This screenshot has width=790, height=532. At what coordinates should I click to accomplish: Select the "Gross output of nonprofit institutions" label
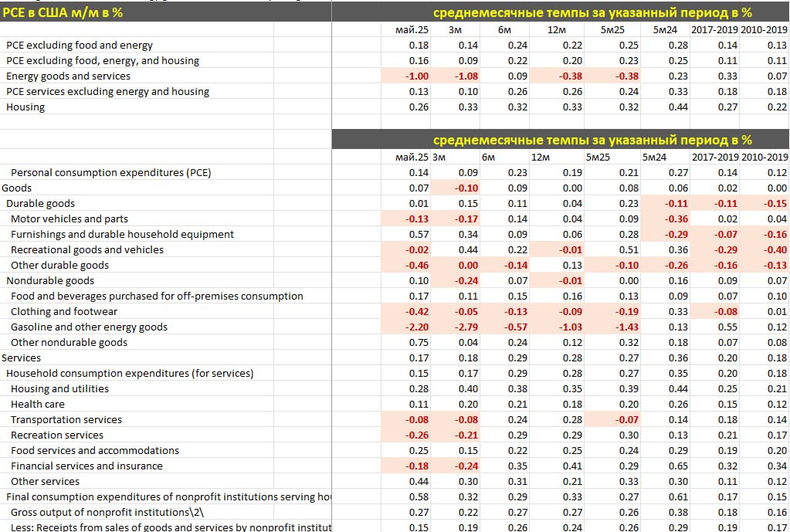[107, 513]
